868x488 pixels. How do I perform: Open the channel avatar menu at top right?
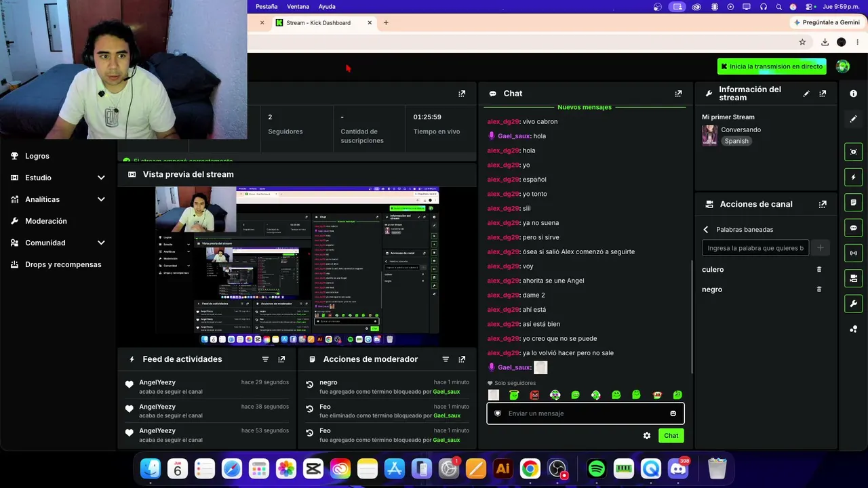[843, 66]
